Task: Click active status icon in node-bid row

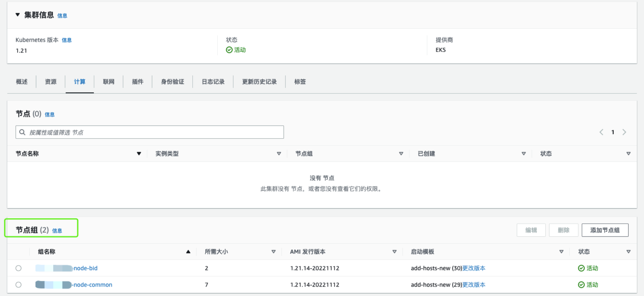Action: pyautogui.click(x=581, y=268)
